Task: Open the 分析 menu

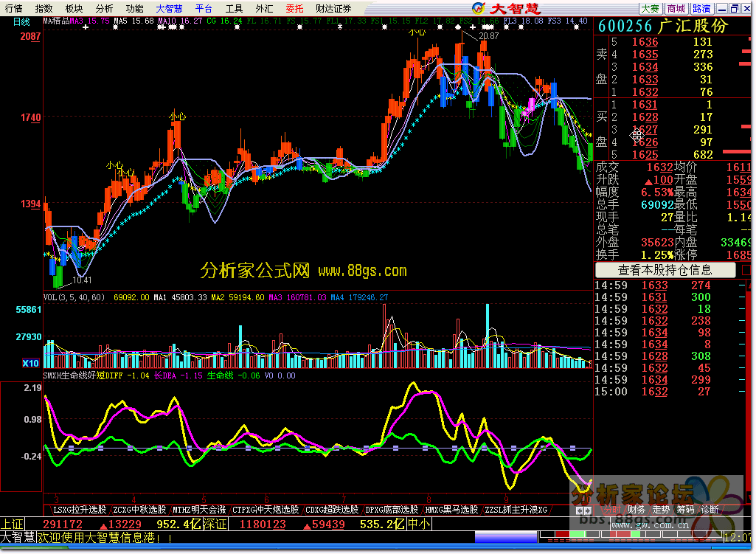Action: 104,8
